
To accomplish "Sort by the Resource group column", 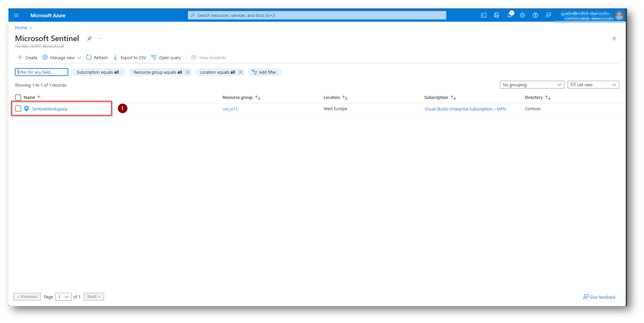I will (241, 98).
